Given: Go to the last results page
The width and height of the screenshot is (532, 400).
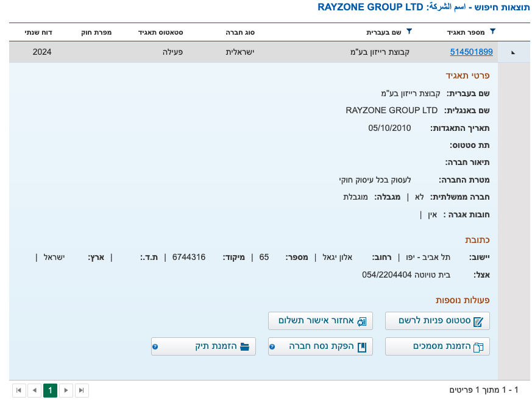Looking at the screenshot, I should tap(82, 390).
